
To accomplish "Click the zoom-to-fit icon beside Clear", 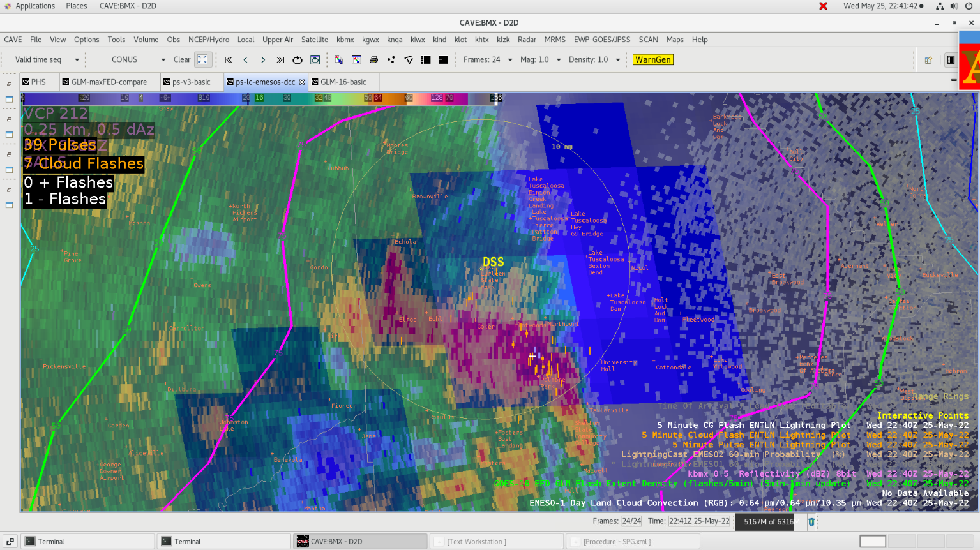I will click(202, 59).
